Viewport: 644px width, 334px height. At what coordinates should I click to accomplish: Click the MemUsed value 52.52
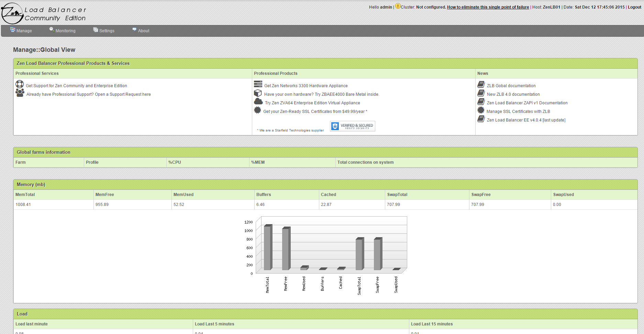(x=179, y=205)
